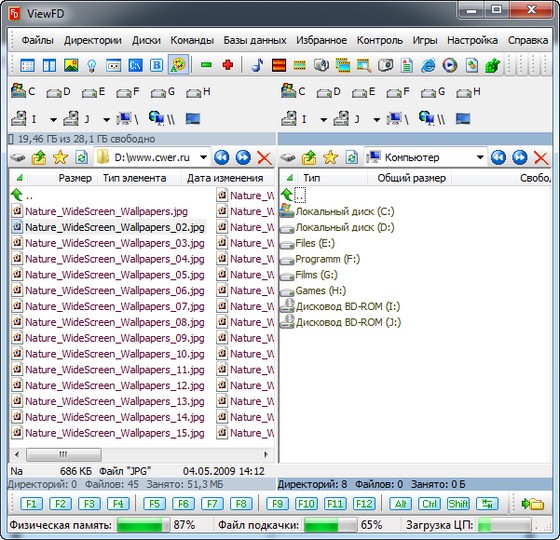Open the Избранное menu
The width and height of the screenshot is (560, 540).
coord(321,40)
